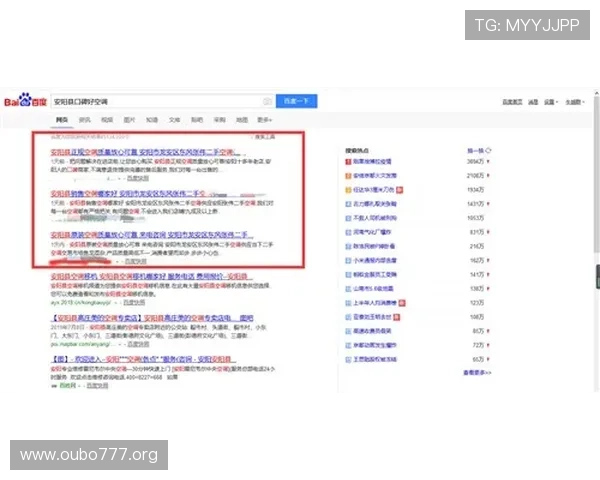Open the user account dropdown in header
This screenshot has height=480, width=600.
(x=575, y=102)
